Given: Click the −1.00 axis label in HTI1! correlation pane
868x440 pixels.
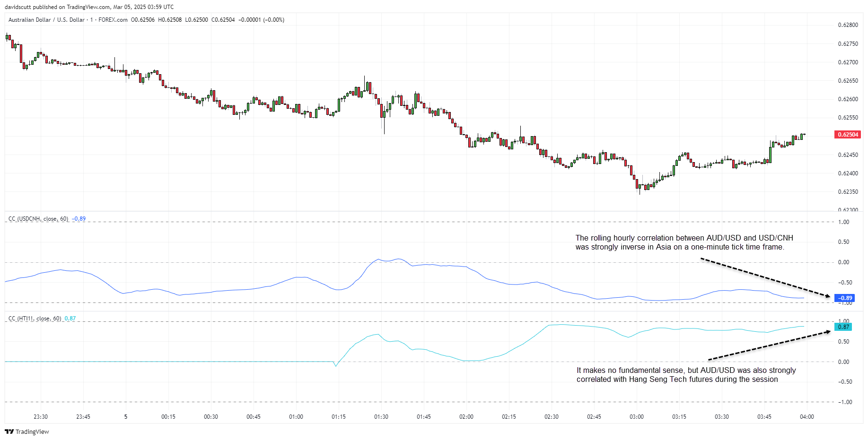Looking at the screenshot, I should tap(845, 402).
